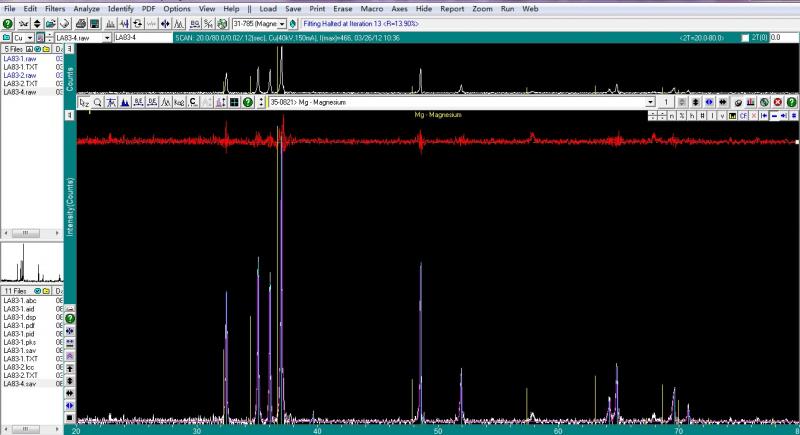
Task: Open the Identify menu
Action: (120, 7)
